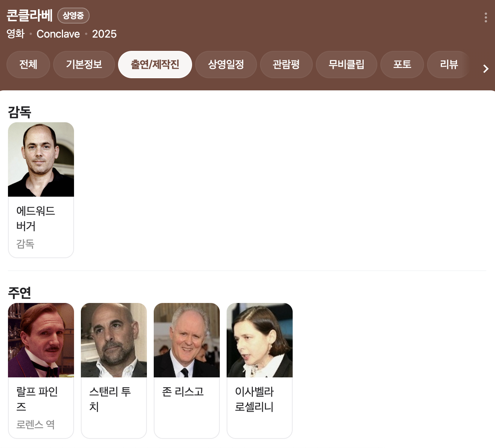Click the 주연 section heading
The width and height of the screenshot is (495, 448).
pyautogui.click(x=19, y=293)
